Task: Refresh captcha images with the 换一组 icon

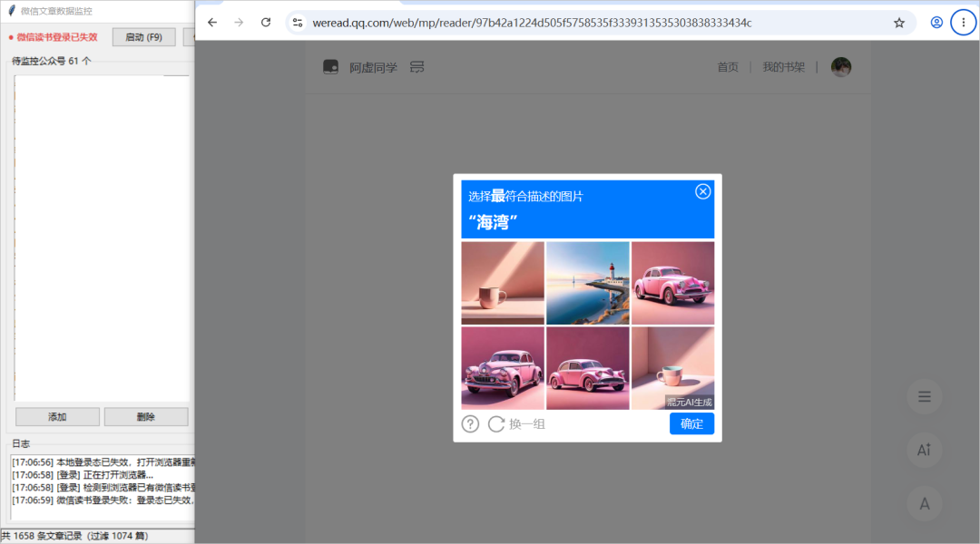Action: tap(496, 424)
